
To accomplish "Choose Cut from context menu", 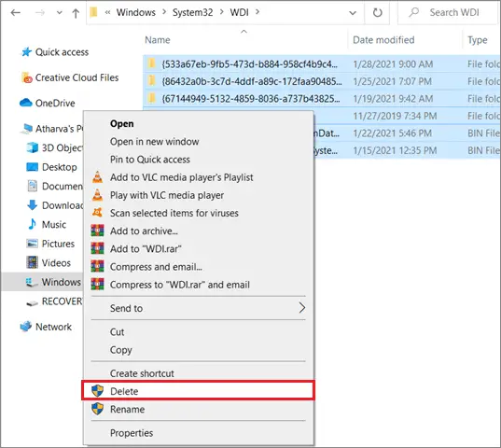I will (x=117, y=332).
